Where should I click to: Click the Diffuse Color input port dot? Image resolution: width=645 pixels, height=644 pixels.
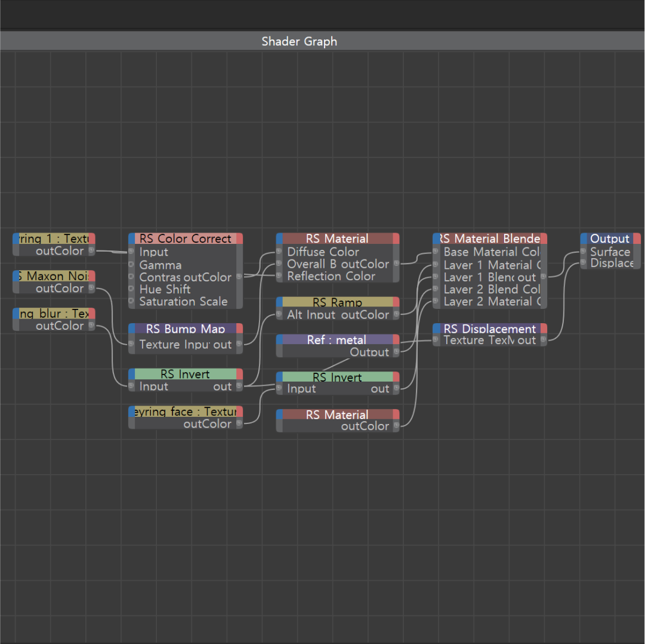coord(279,251)
